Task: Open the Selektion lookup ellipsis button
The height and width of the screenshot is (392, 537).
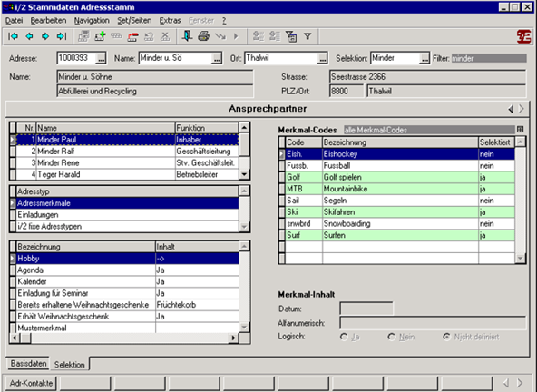Action: pyautogui.click(x=424, y=59)
